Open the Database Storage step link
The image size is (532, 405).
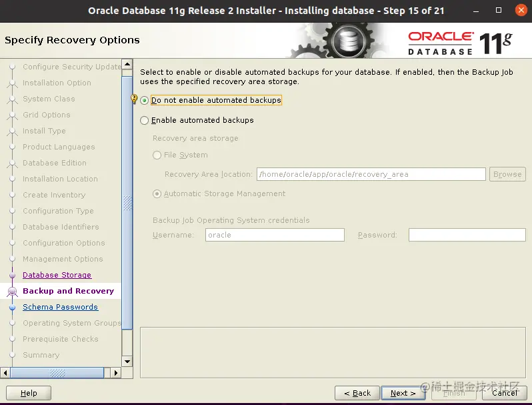click(57, 275)
